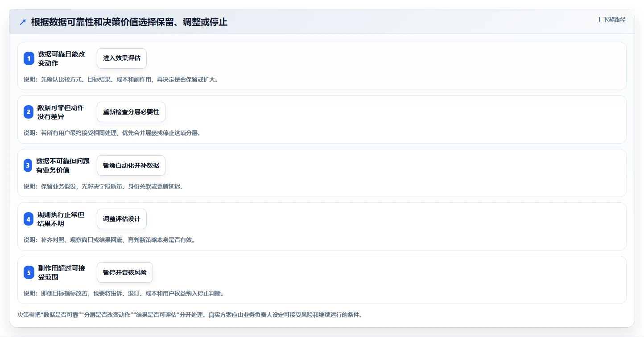Select the text 数据可靠但动作没有差异

tap(61, 112)
